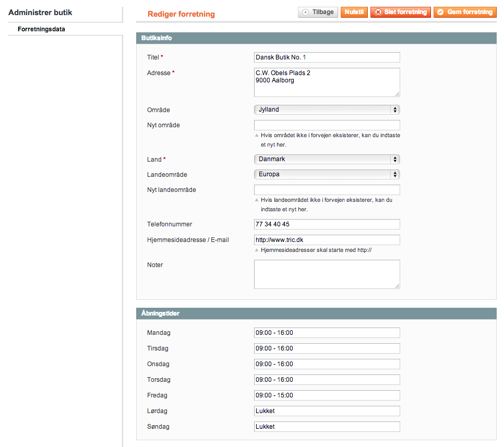Click the Hjemmesideadresse / E-mail field

pyautogui.click(x=327, y=240)
